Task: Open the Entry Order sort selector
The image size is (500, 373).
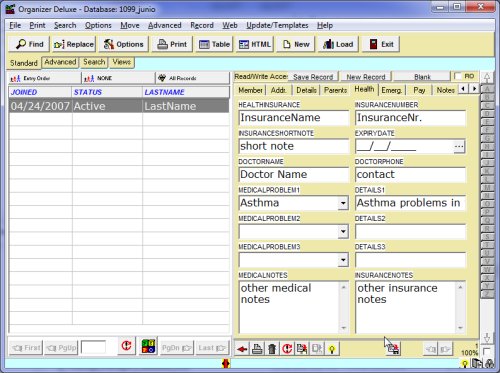Action: pyautogui.click(x=44, y=78)
